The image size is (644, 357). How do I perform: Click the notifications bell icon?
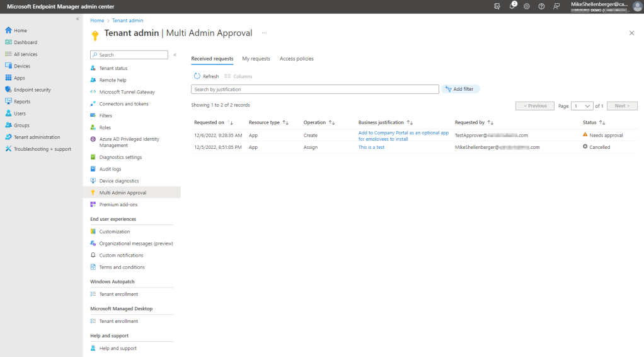(512, 6)
